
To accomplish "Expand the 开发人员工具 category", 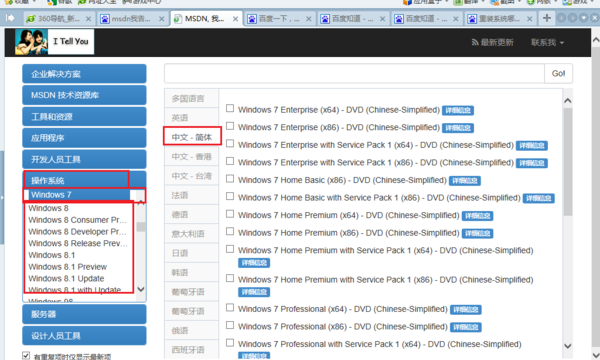I will tap(84, 160).
